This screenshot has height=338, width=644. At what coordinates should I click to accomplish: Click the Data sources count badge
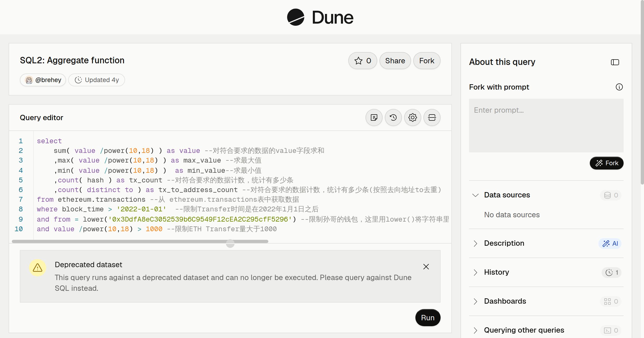(x=611, y=195)
